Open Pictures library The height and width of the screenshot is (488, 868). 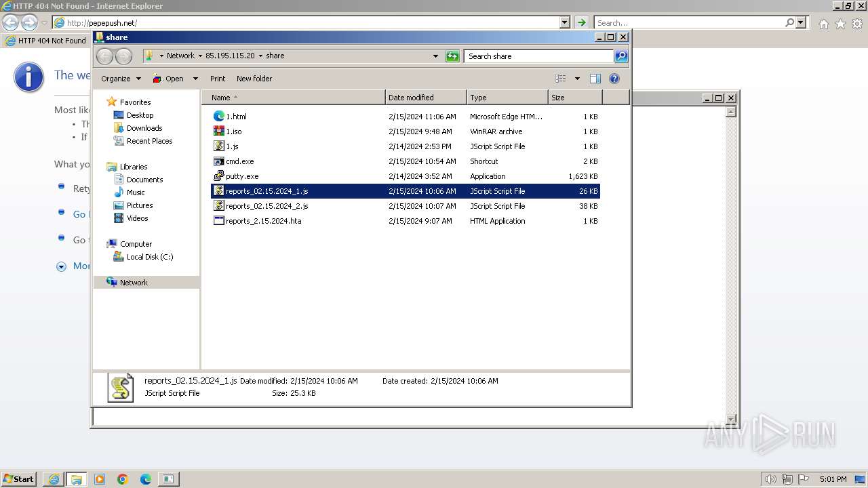coord(140,205)
